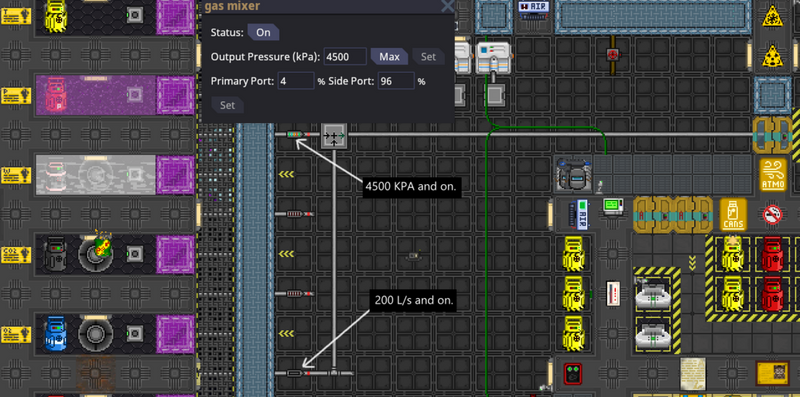Set output pressure to Max
This screenshot has width=800, height=397.
(389, 57)
